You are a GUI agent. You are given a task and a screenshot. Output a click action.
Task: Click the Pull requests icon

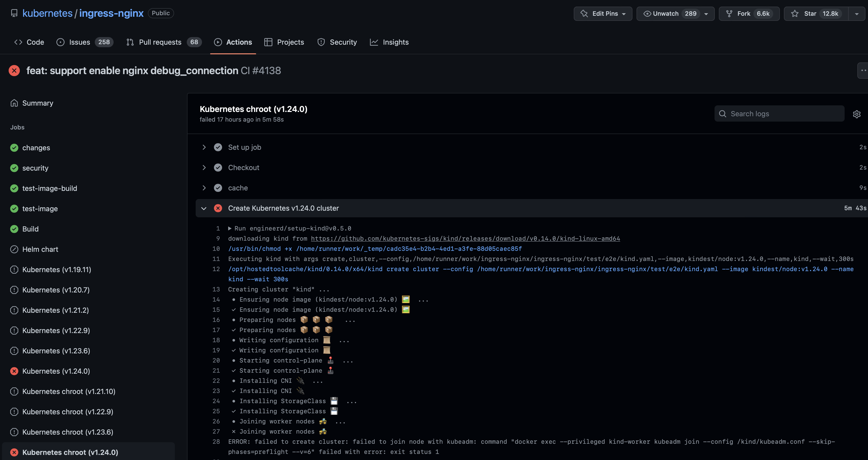point(130,42)
